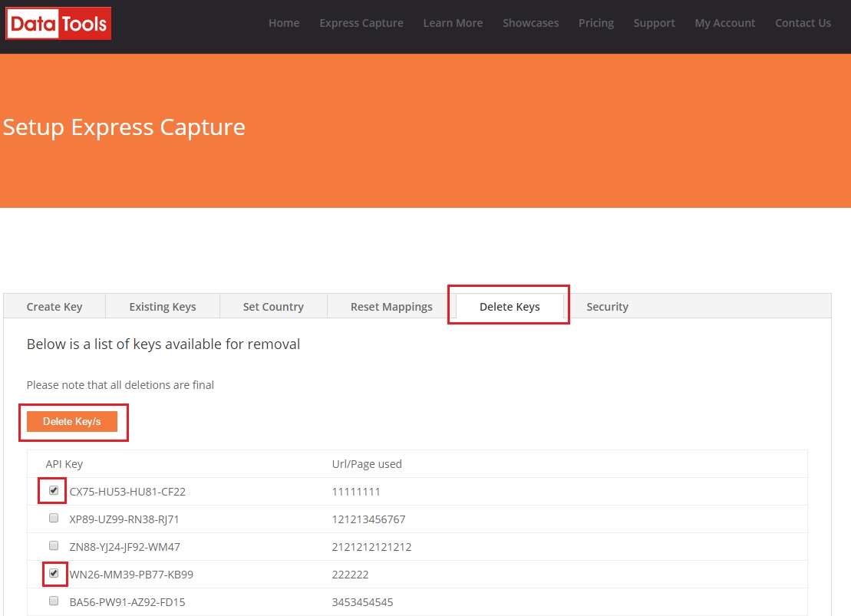851x616 pixels.
Task: Open the Security tab
Action: (x=607, y=307)
